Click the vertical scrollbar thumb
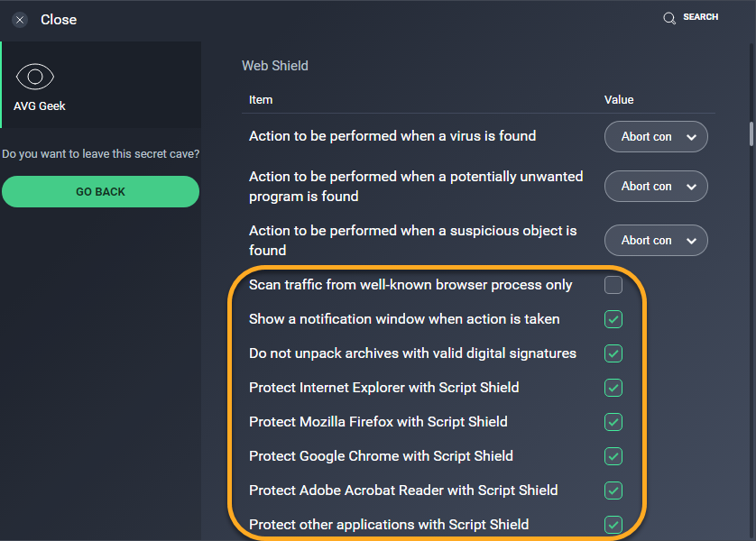The width and height of the screenshot is (756, 541). [751, 133]
